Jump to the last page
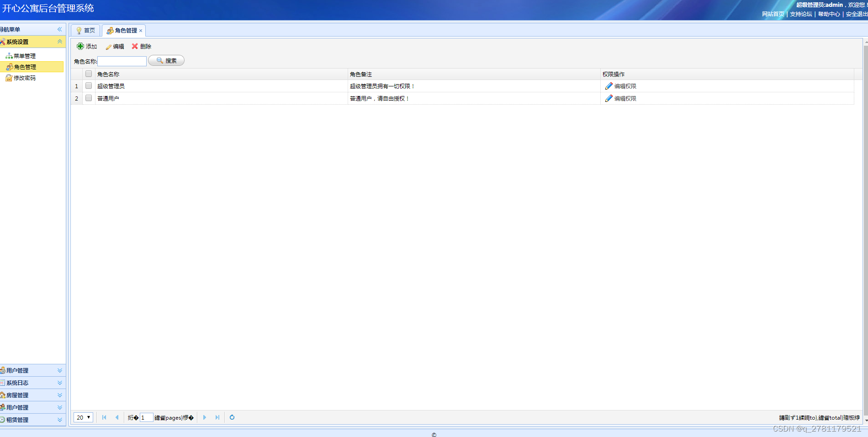This screenshot has width=868, height=437. [x=217, y=417]
